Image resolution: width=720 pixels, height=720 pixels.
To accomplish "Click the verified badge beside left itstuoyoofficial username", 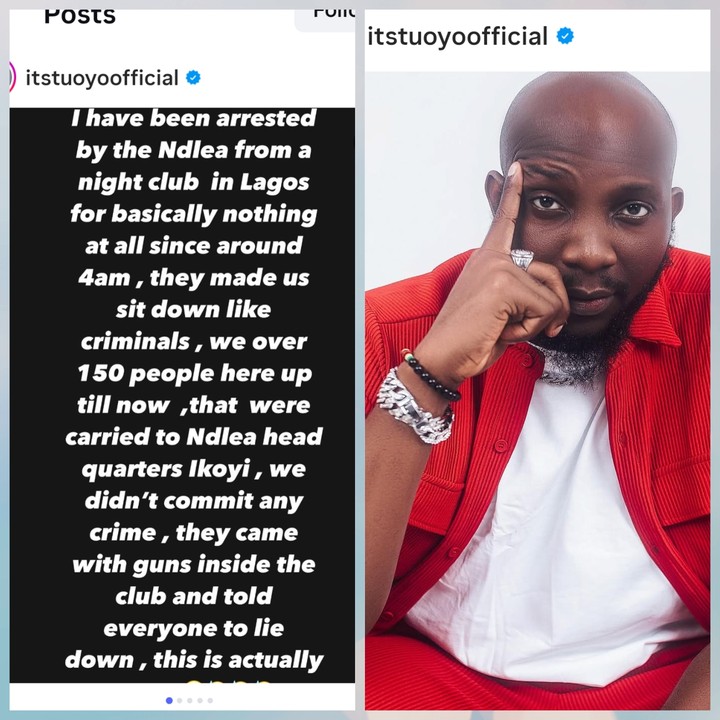I will [193, 78].
